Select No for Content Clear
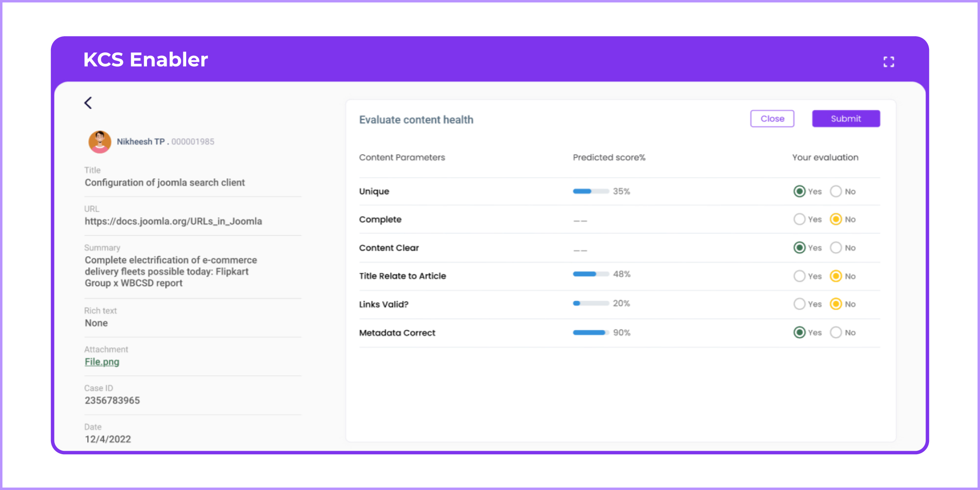The image size is (980, 490). (835, 247)
